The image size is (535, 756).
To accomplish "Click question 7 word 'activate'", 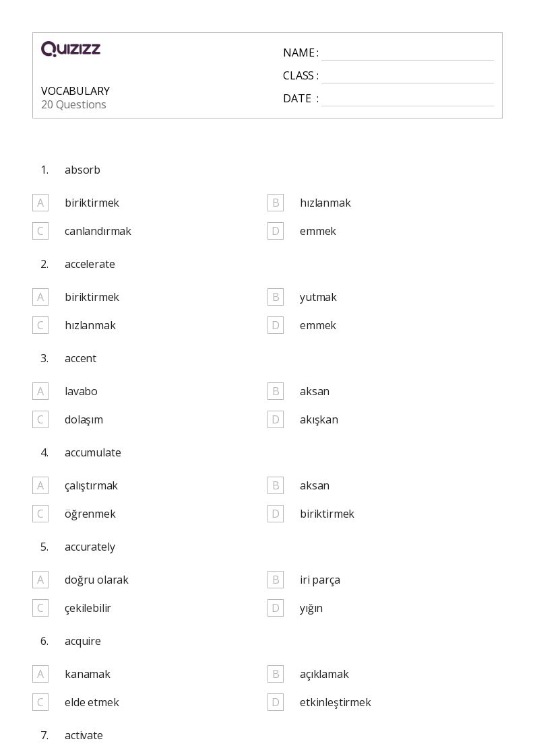I will tap(84, 735).
